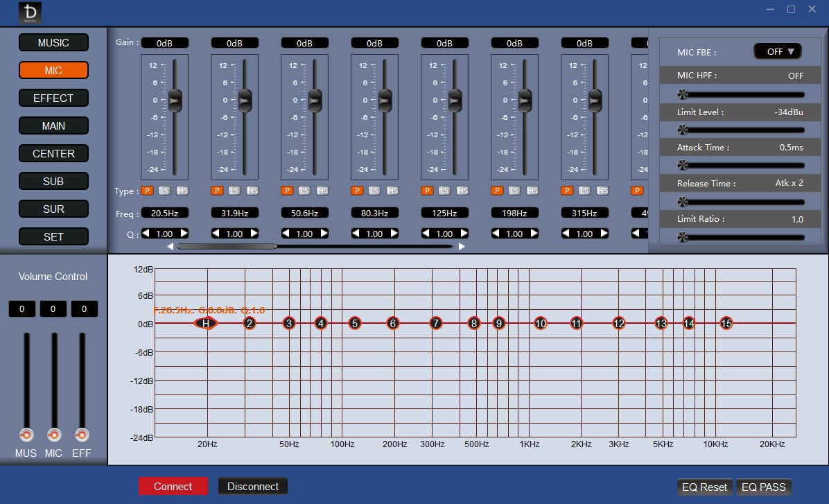
Task: Set 50.6Hz band type to HS
Action: [x=322, y=191]
